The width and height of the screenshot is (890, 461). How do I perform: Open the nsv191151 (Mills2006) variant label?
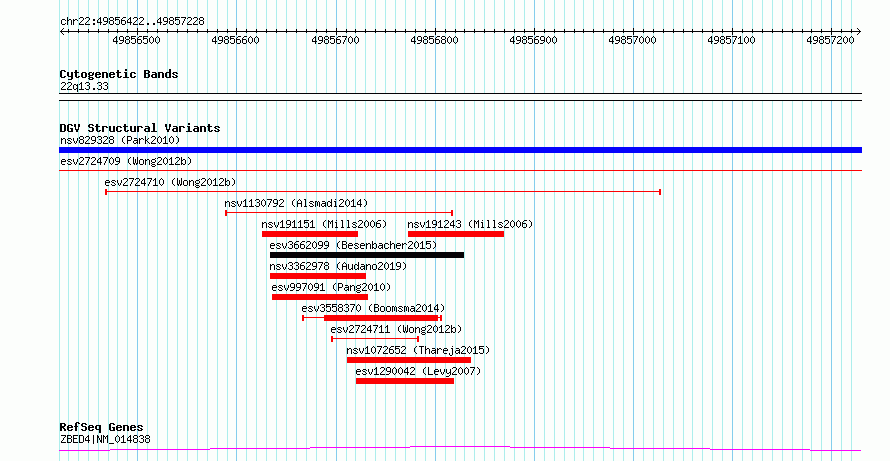point(324,224)
